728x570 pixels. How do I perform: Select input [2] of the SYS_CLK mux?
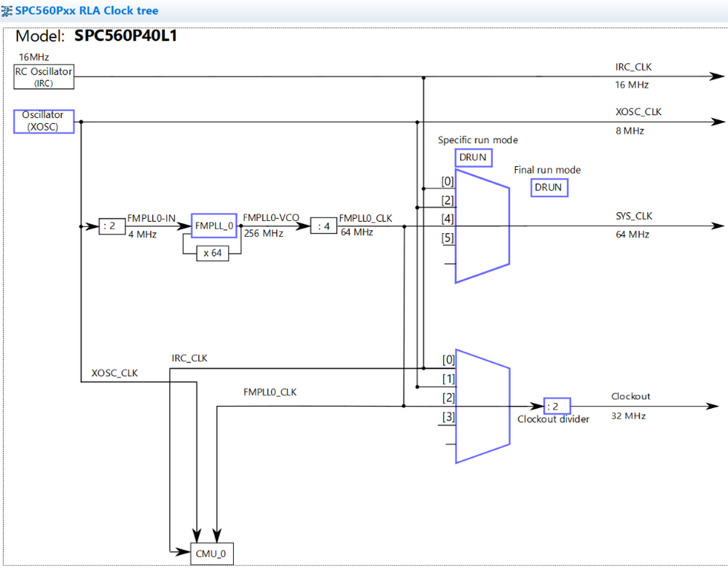point(447,200)
